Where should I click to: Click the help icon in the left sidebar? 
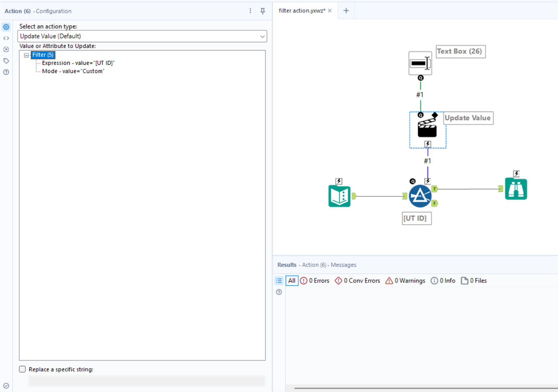point(6,72)
